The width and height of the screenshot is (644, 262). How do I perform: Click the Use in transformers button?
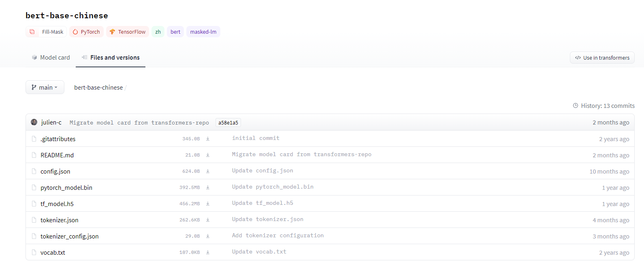coord(602,58)
